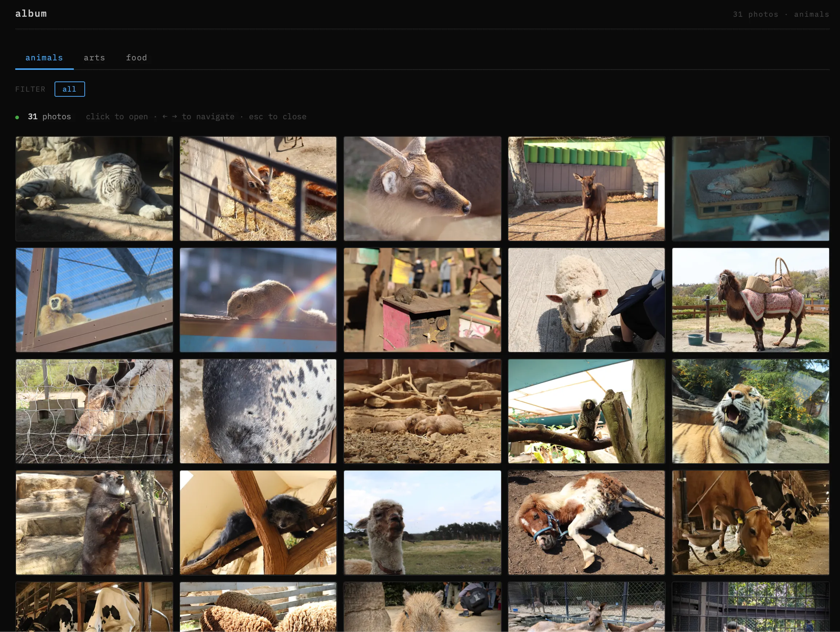
Task: Open the alpaca against sky photo
Action: pos(422,523)
